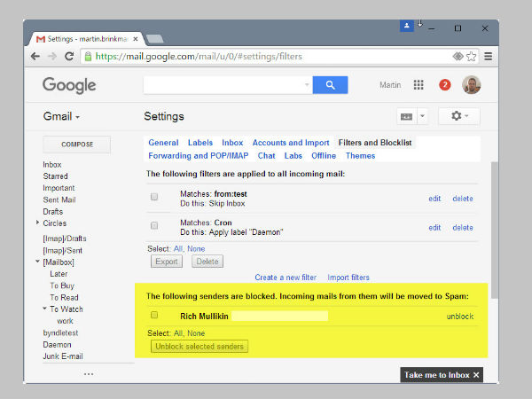Edit the Cron filter
The height and width of the screenshot is (399, 532).
tap(434, 228)
